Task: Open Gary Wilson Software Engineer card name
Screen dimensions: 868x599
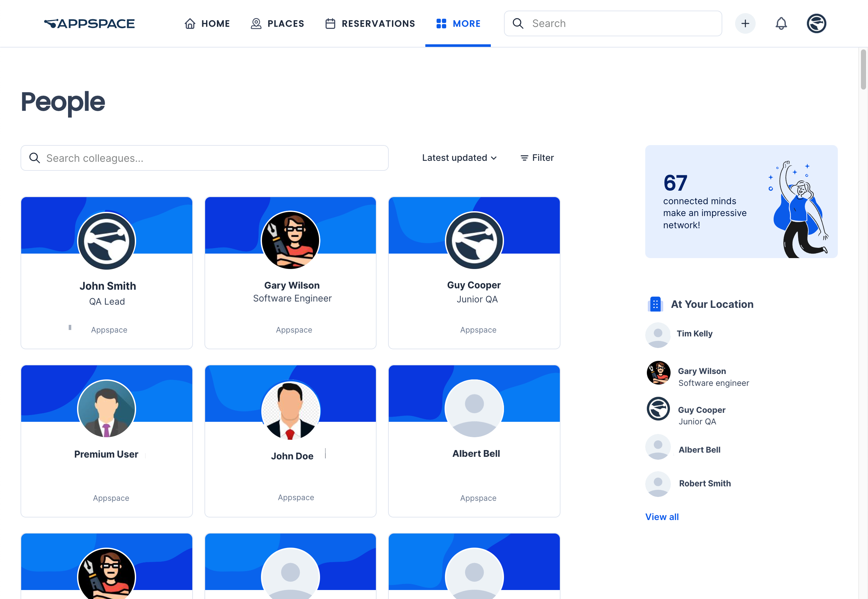Action: click(x=292, y=285)
